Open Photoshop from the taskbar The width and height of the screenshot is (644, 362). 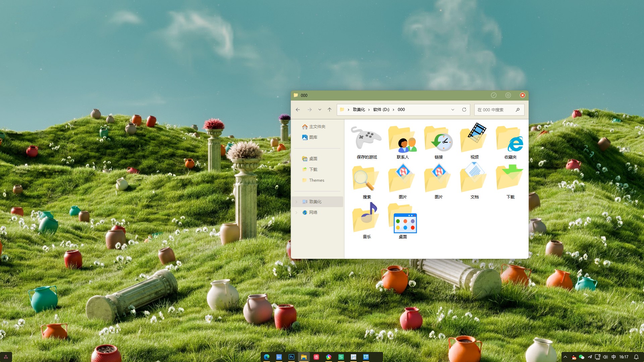[x=291, y=357]
